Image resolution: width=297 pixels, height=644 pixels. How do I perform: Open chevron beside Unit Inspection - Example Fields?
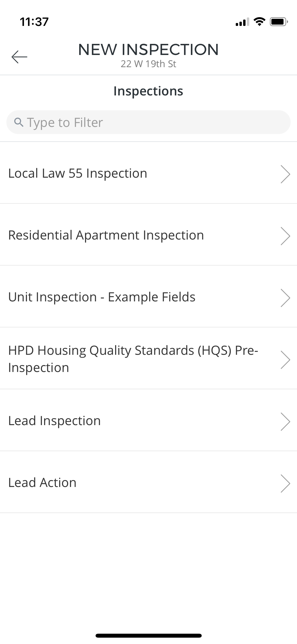click(285, 298)
